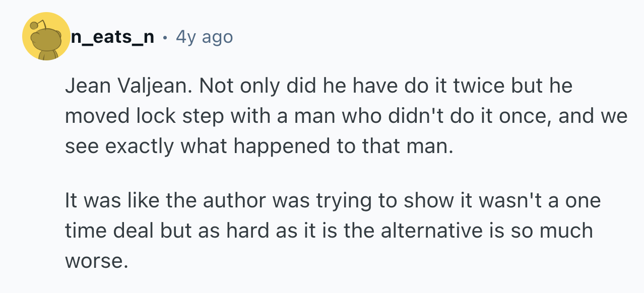Click the yellow Snoo avatar icon
The image size is (644, 293).
click(x=46, y=37)
